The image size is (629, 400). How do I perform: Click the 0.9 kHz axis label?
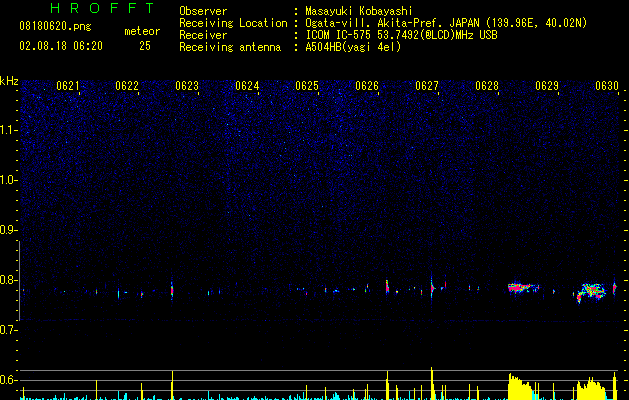point(9,230)
